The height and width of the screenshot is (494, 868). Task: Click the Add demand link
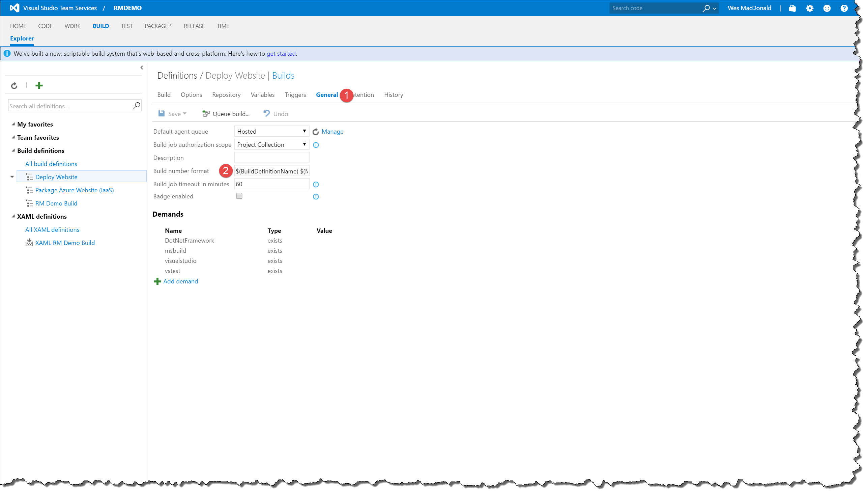(x=180, y=281)
